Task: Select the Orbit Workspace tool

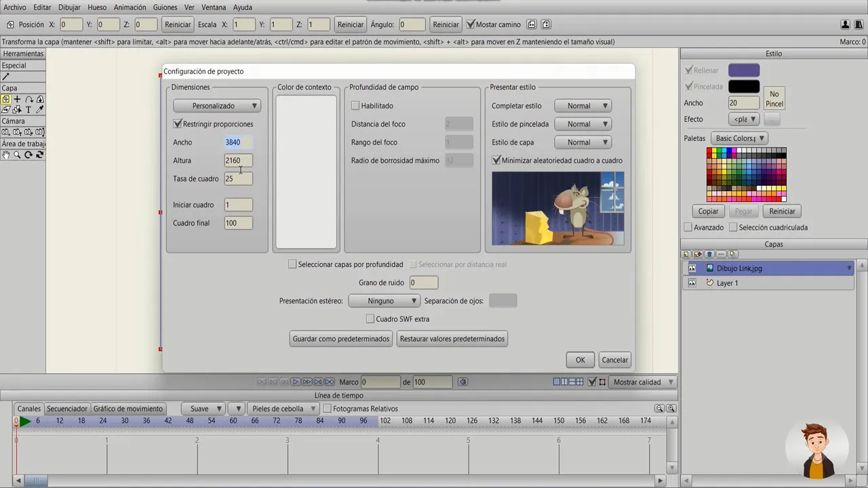Action: coord(39,155)
